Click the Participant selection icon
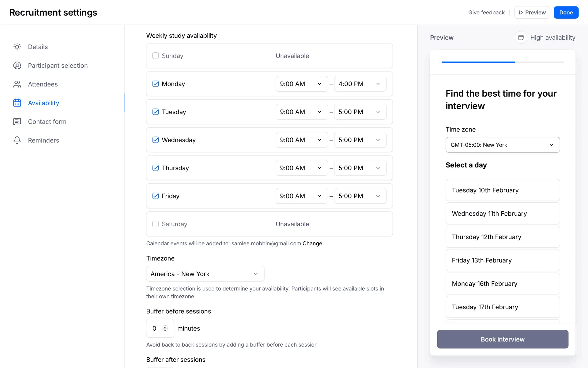The image size is (588, 368). pos(17,66)
